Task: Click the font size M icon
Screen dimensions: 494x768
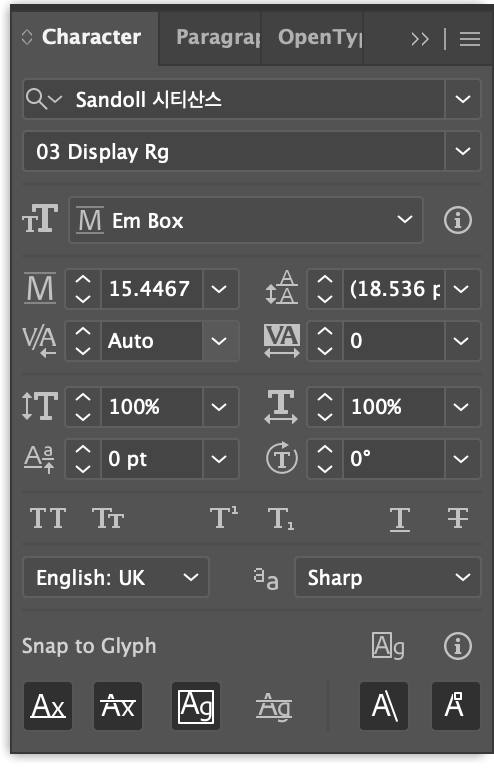Action: [40, 288]
